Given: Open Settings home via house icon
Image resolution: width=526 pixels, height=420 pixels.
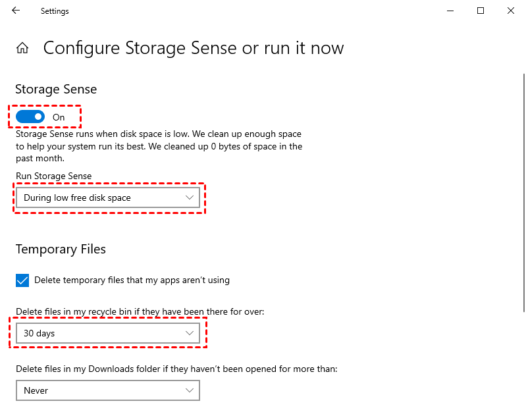Looking at the screenshot, I should click(x=22, y=48).
